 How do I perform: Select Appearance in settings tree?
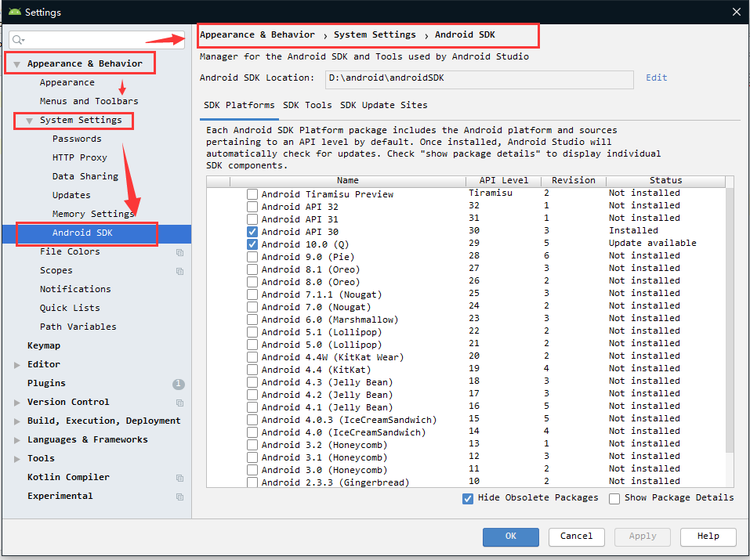(x=67, y=82)
